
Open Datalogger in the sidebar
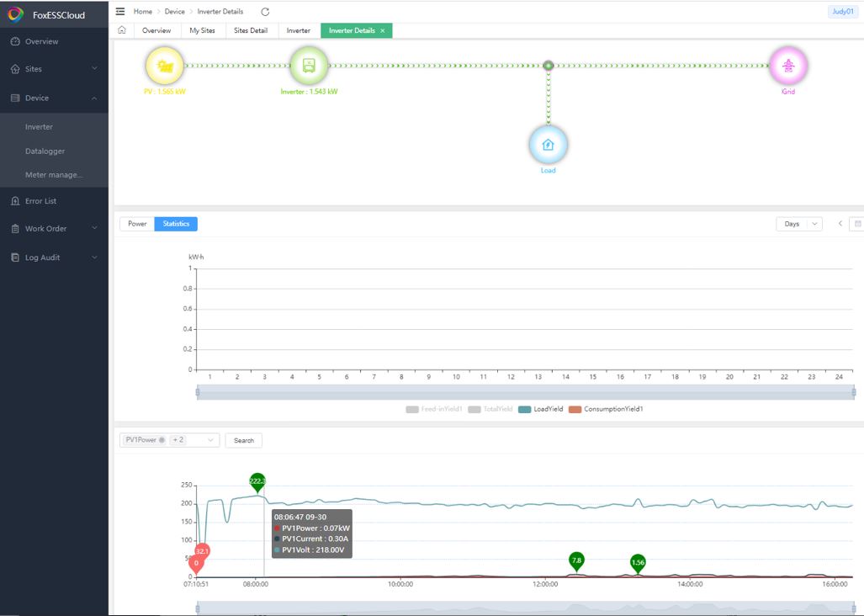click(x=45, y=151)
